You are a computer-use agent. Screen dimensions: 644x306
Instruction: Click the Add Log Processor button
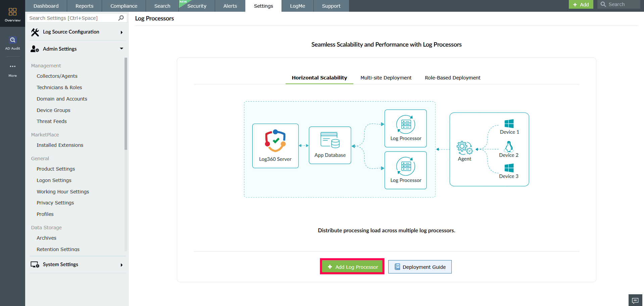click(x=352, y=267)
